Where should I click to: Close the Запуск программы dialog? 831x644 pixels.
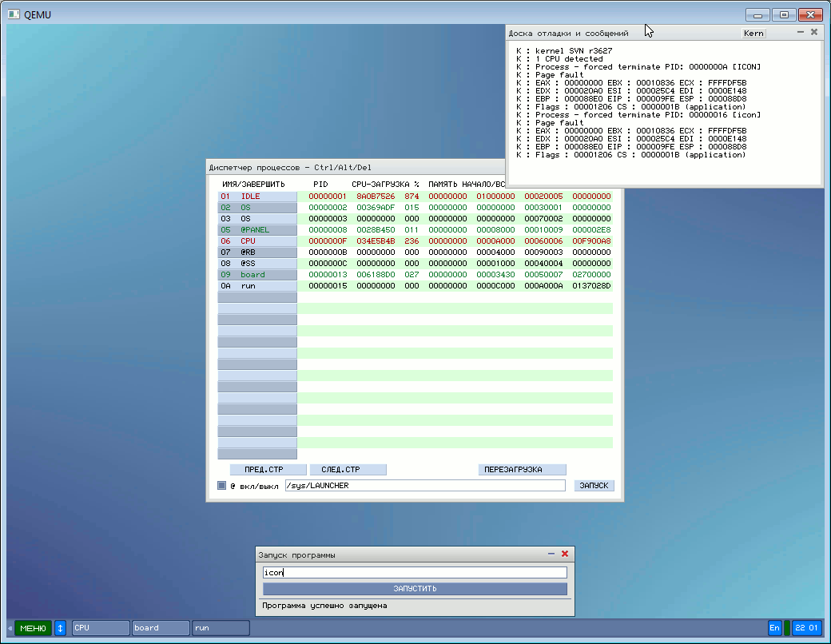[x=565, y=554]
